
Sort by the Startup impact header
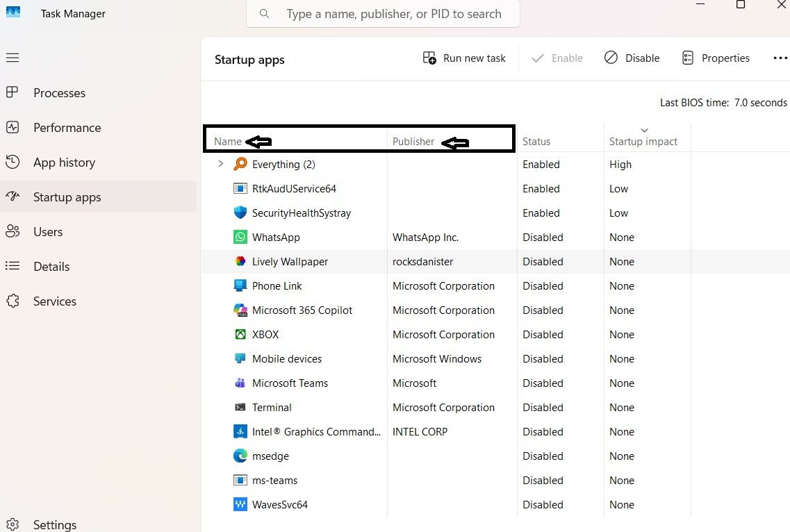pos(643,142)
